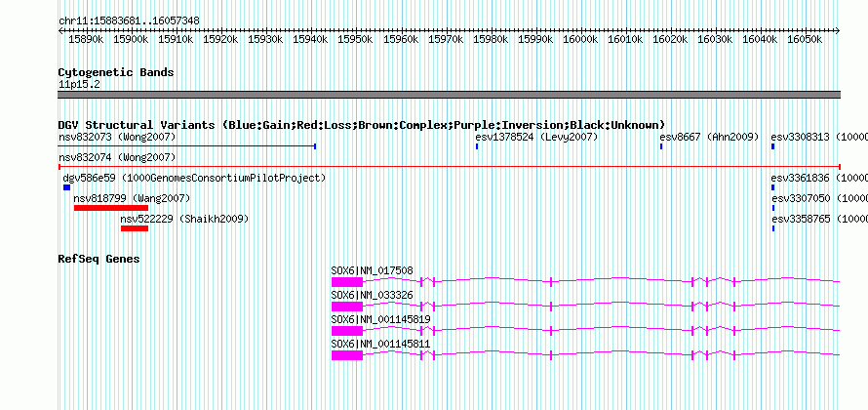The width and height of the screenshot is (868, 410).
Task: Click the 16030k ruler tick label
Action: coord(715,40)
